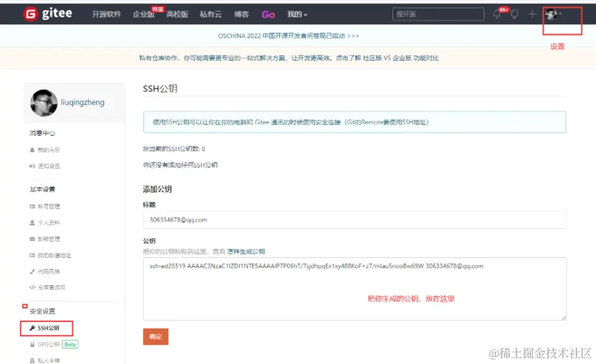Open the notifications bell showing 99+

coord(497,14)
